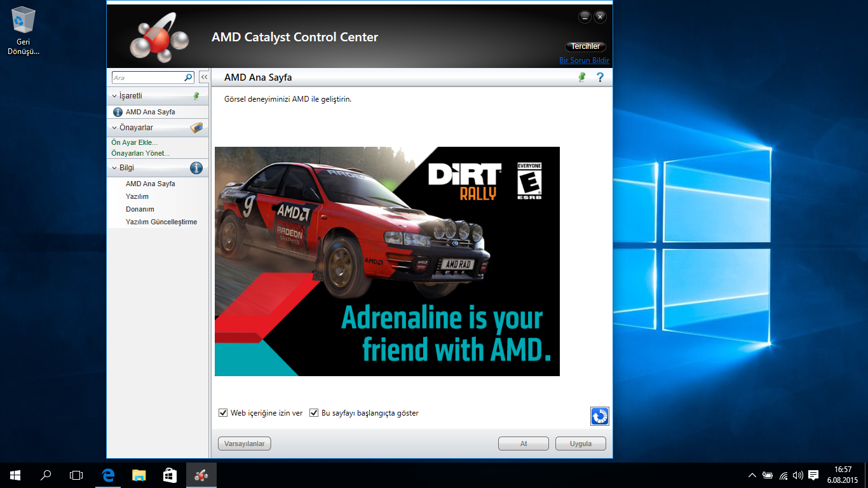Click the 'AMD Ana Sayfa' page heading

point(258,78)
